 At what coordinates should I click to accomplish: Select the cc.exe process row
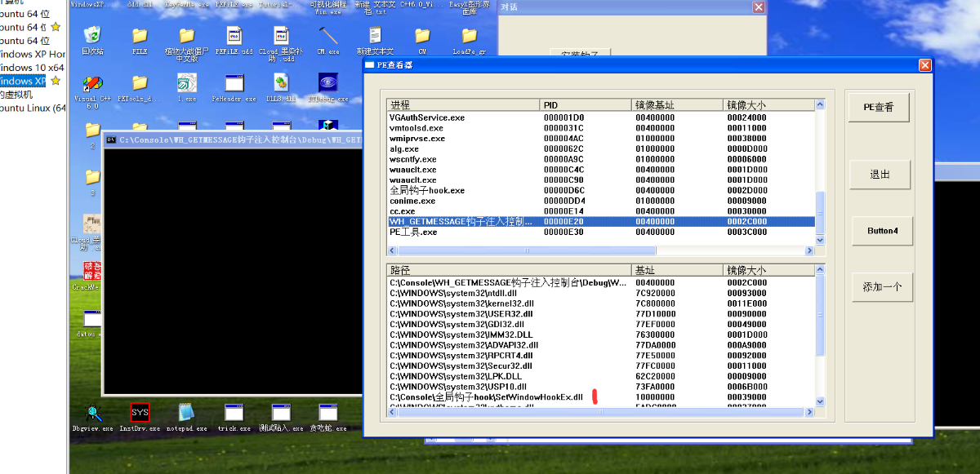(x=601, y=211)
